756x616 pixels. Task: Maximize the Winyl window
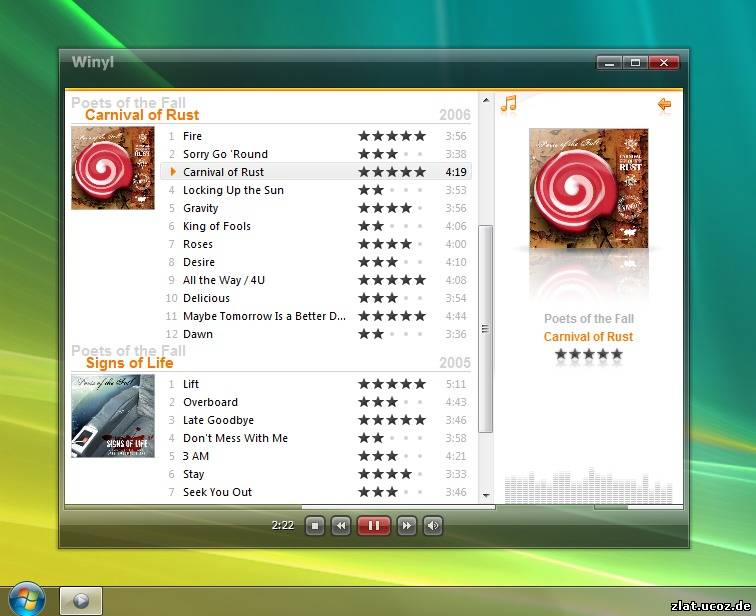(x=635, y=63)
